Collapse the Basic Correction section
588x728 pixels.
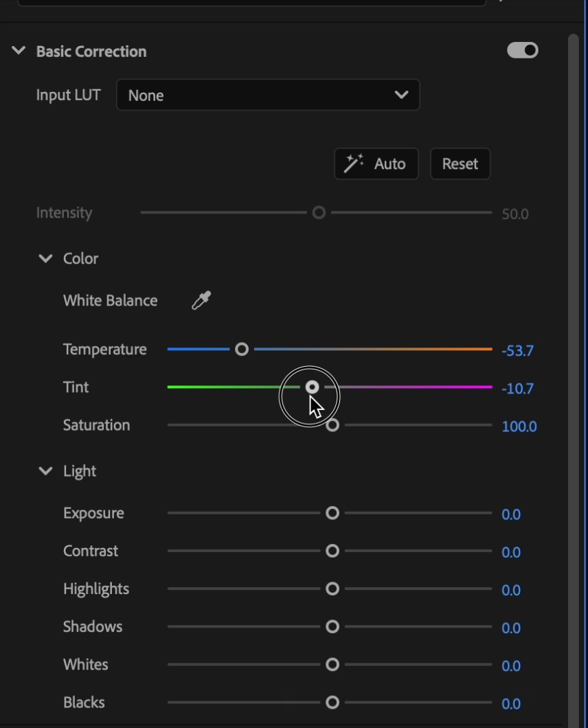19,50
